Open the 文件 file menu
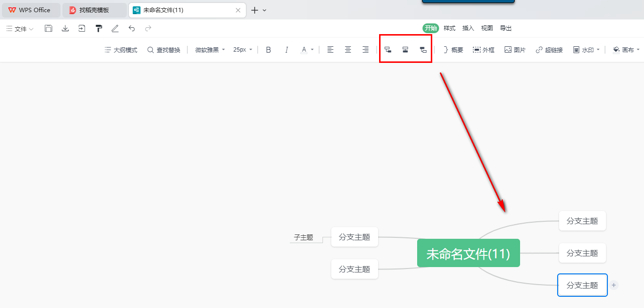This screenshot has width=644, height=308. point(20,29)
